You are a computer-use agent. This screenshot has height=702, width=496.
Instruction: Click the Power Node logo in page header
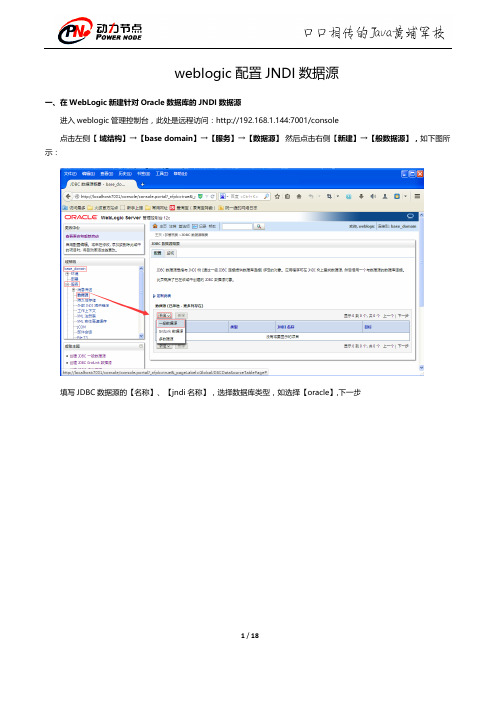tap(100, 31)
